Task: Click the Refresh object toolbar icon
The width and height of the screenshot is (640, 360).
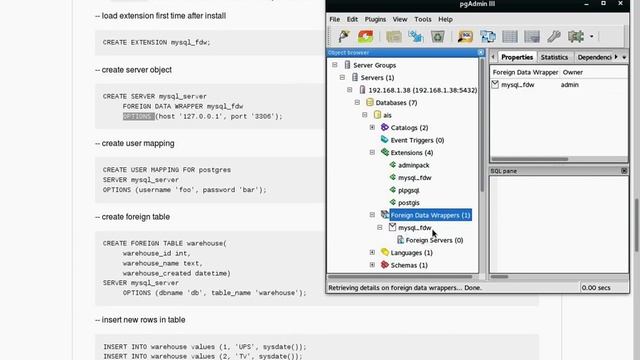Action: pyautogui.click(x=365, y=36)
